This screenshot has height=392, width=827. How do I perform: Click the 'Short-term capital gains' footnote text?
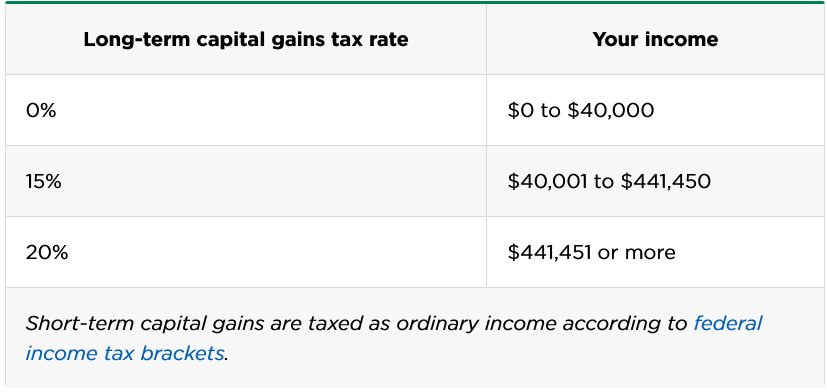145,323
